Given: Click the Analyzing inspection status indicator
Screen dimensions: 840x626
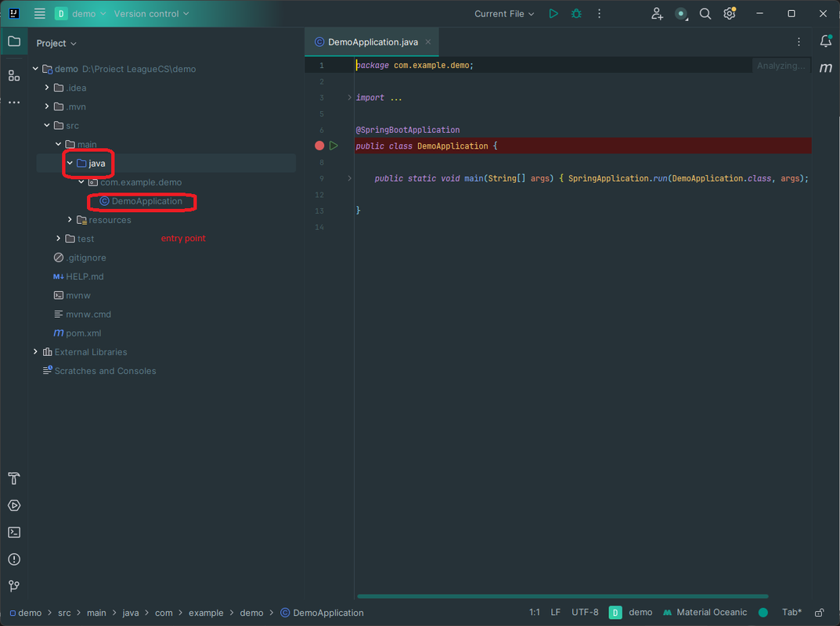Looking at the screenshot, I should (x=781, y=65).
